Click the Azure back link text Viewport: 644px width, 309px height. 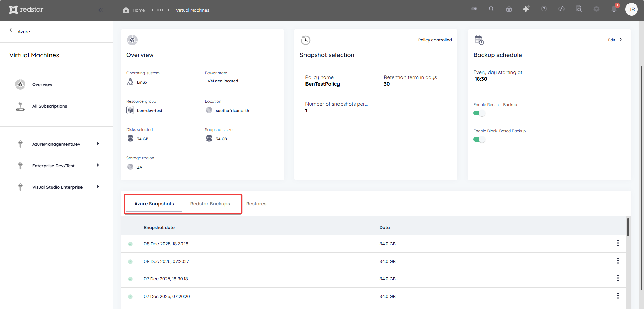[24, 32]
